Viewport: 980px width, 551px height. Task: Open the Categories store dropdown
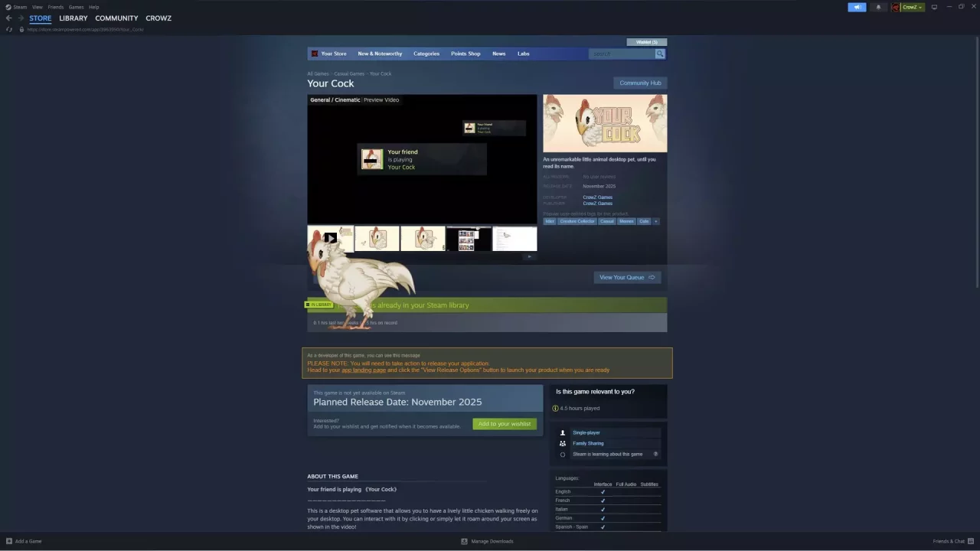click(x=426, y=54)
